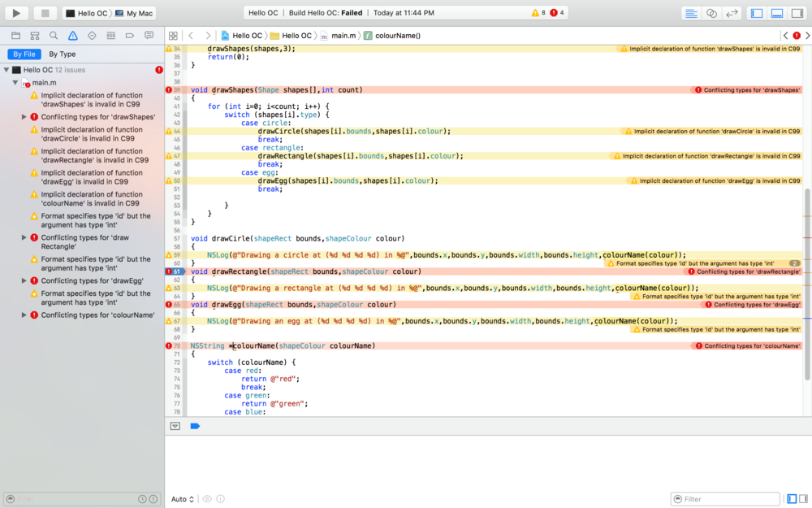Click the Run (play) button
Screen dimensions: 812x508
coord(16,13)
